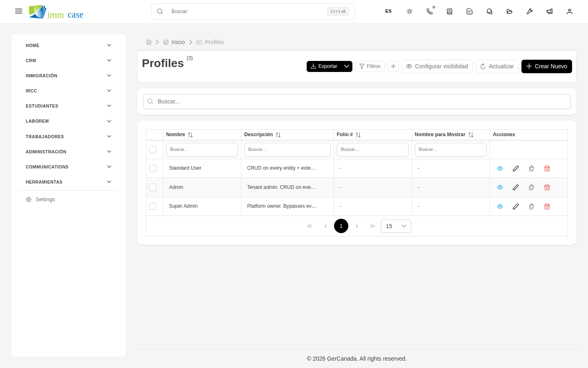
Task: Duplicate the Admin profile
Action: 531,187
